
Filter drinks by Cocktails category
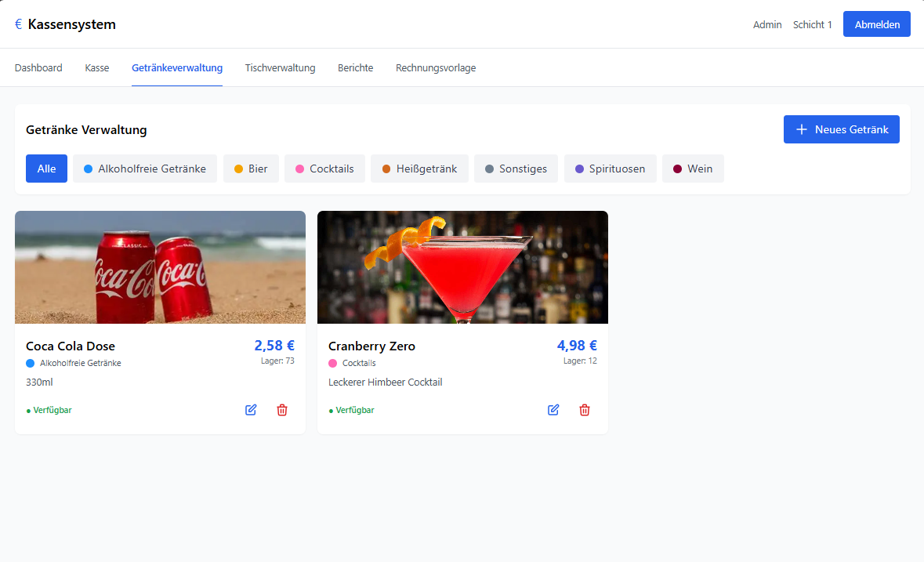coord(324,169)
